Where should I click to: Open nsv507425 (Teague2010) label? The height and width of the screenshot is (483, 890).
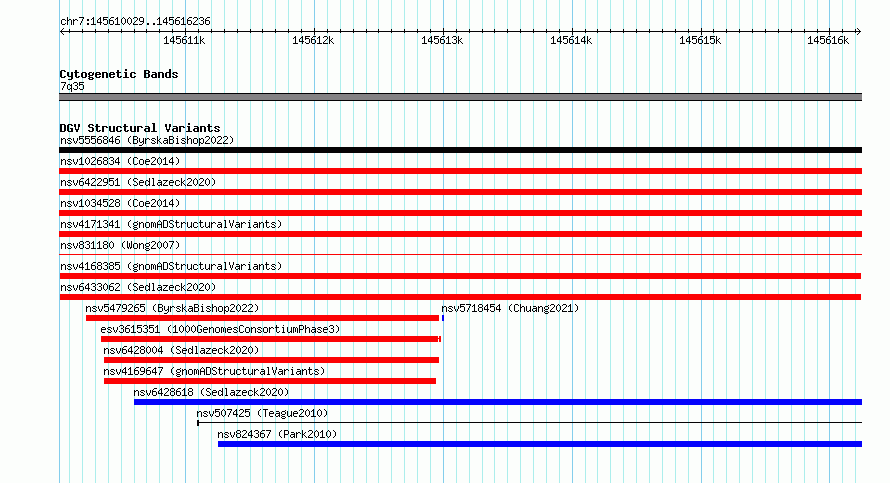(262, 413)
